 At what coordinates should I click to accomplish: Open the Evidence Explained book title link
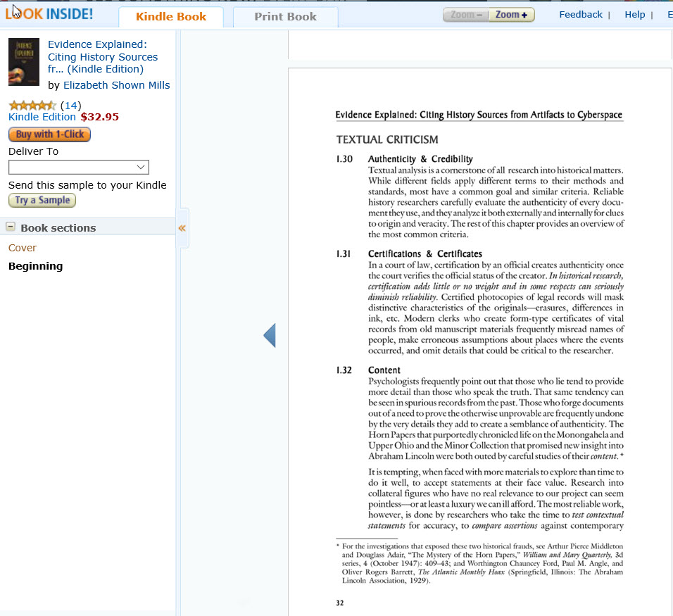pos(103,56)
